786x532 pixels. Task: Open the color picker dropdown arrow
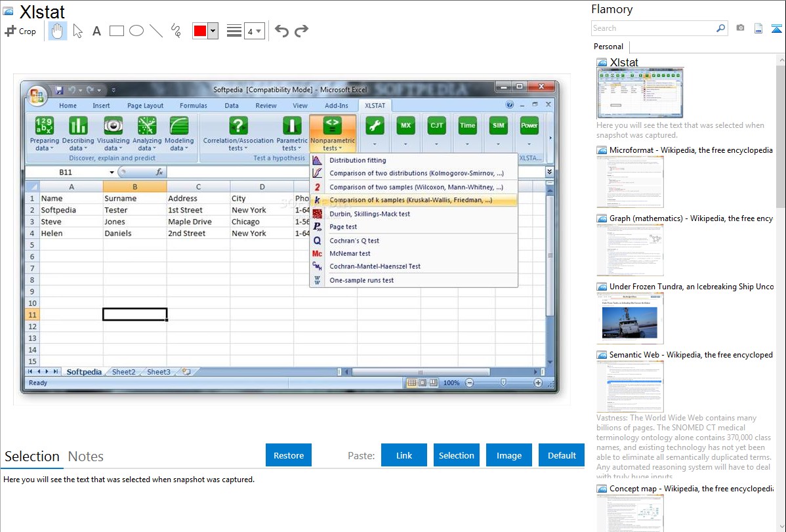(x=213, y=31)
